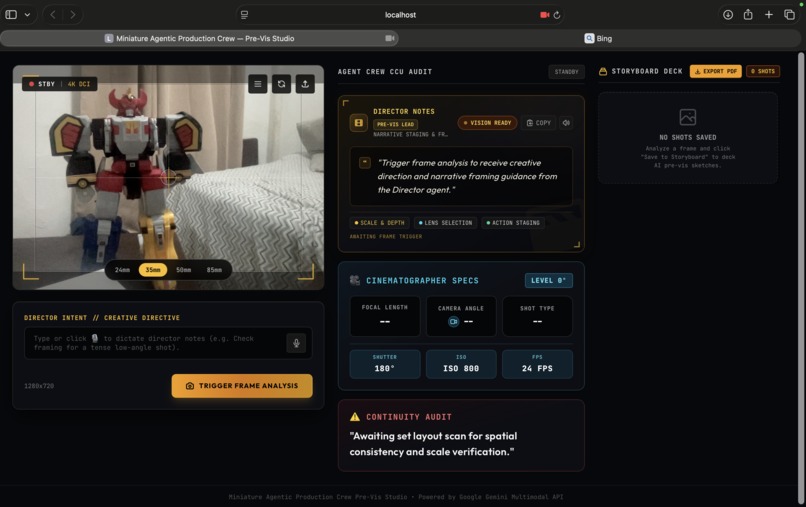Copy the director notes
806x507 pixels.
[x=538, y=123]
